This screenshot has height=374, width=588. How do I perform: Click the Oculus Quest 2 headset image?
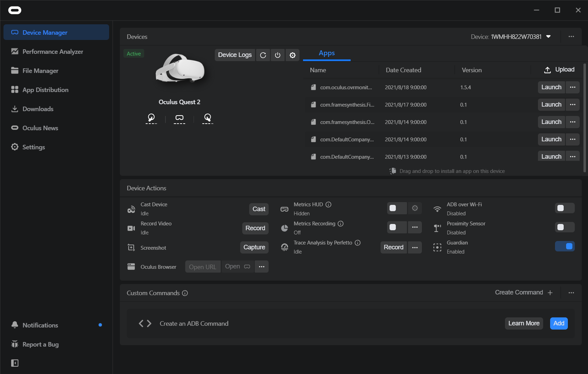180,68
